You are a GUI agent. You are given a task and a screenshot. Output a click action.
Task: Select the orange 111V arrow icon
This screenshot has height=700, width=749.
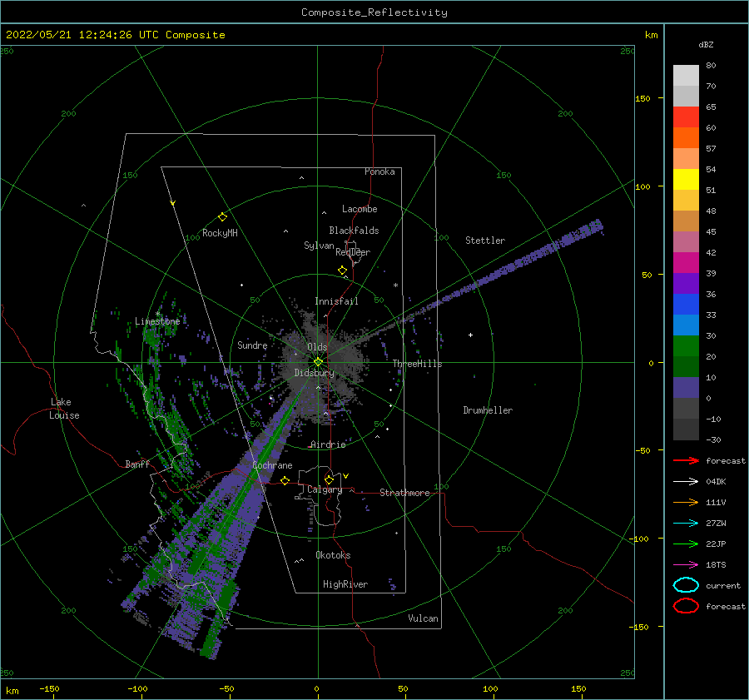pos(686,502)
